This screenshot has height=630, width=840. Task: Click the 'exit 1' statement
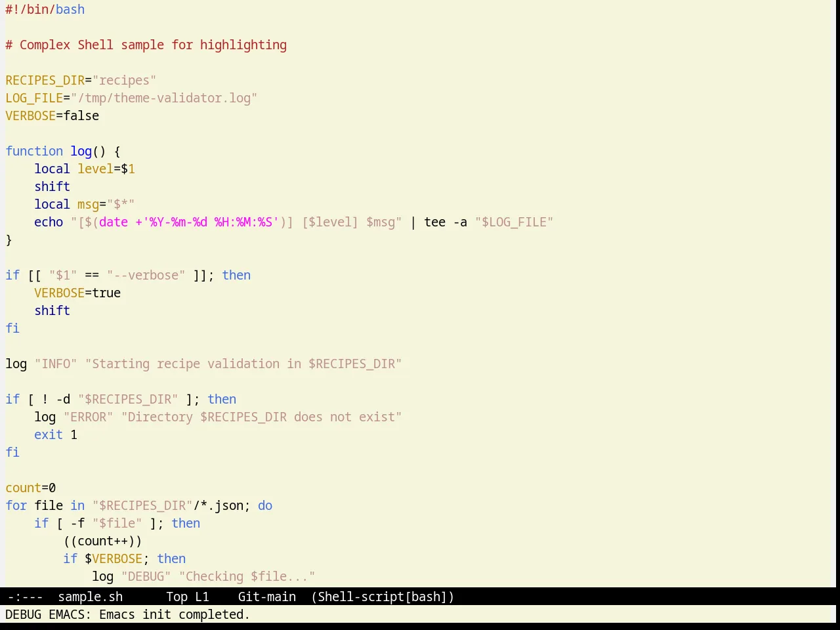point(56,435)
